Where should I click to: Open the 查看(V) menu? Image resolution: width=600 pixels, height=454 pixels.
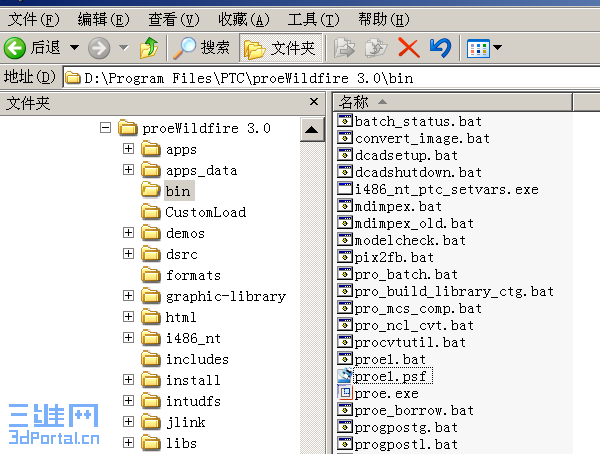174,19
